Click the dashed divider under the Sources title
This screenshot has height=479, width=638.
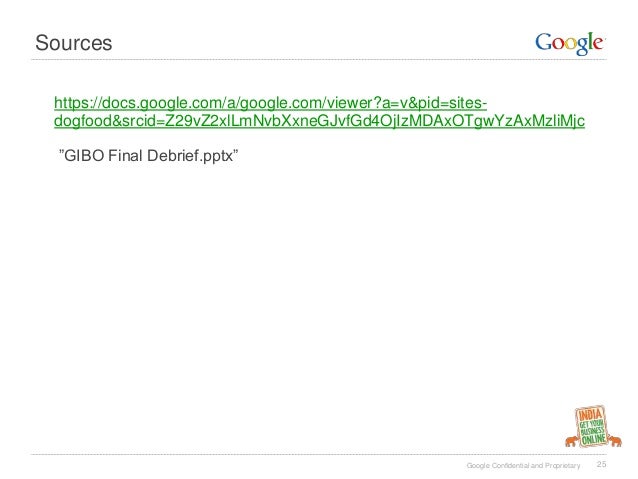pos(319,59)
